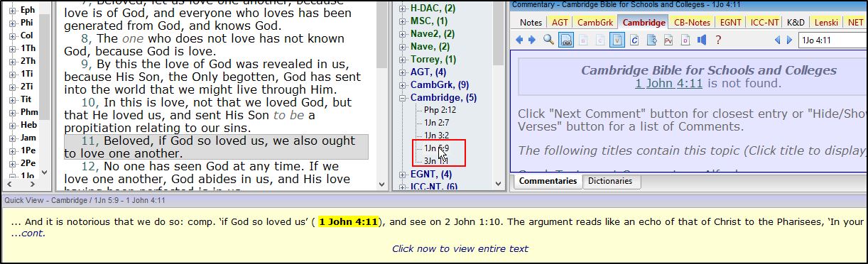Open the ICC-NT commentary tab
The image size is (868, 264).
tap(765, 22)
